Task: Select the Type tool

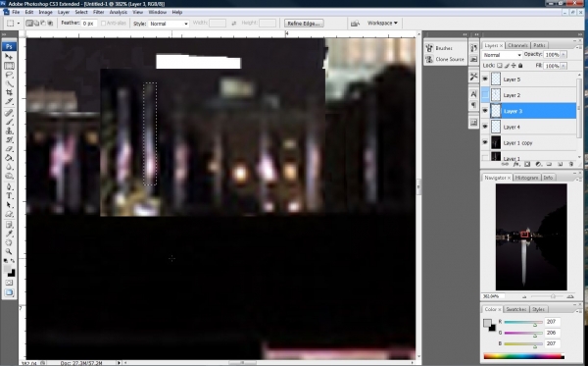Action: click(x=9, y=195)
